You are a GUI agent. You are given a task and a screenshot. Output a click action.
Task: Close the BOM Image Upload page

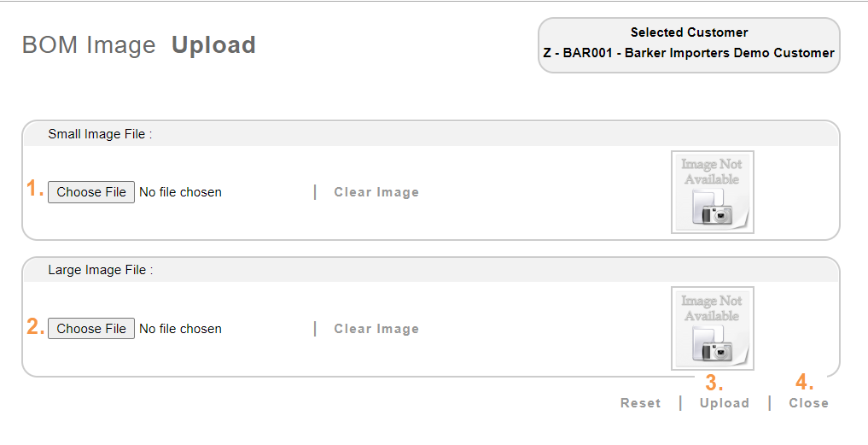(x=808, y=403)
